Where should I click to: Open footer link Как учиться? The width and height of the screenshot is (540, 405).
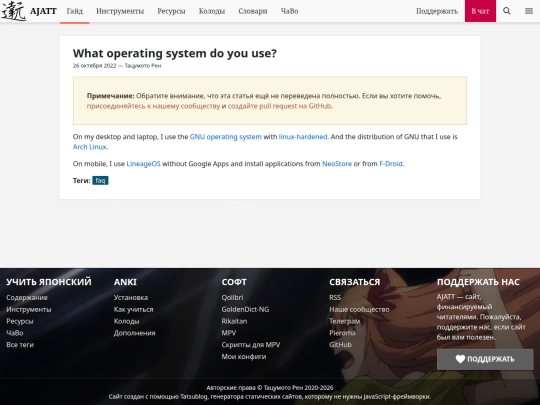tap(133, 309)
